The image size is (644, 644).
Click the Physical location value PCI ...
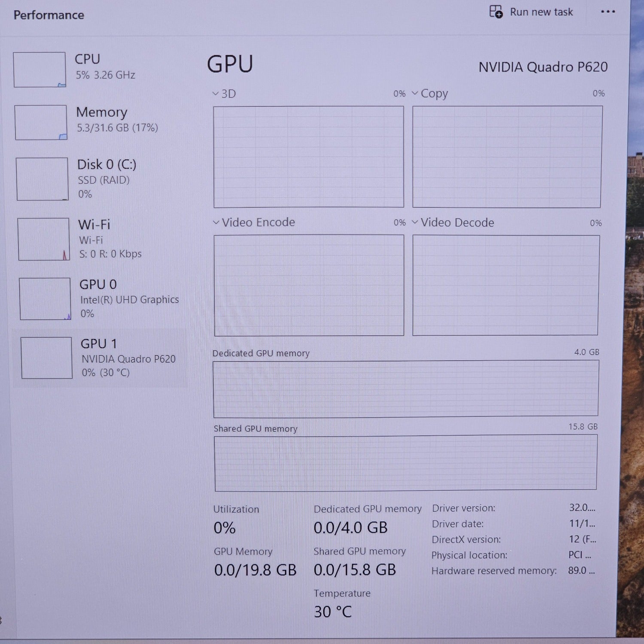[580, 555]
